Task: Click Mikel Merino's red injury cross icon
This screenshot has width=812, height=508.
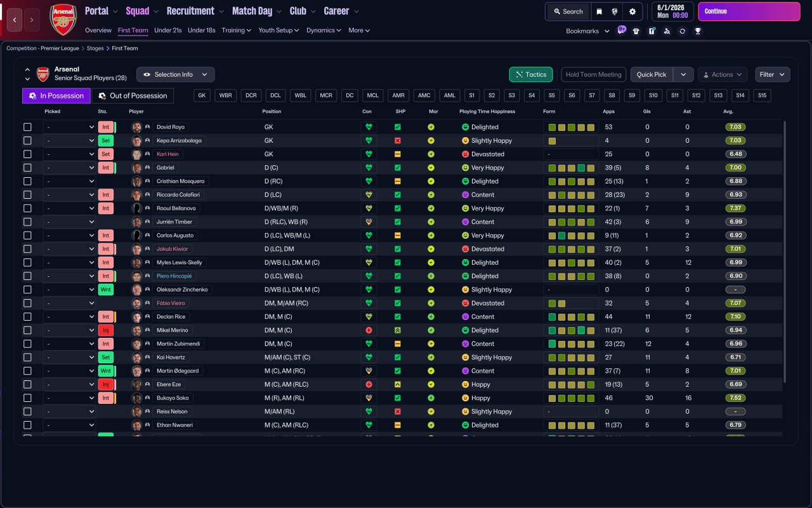Action: [369, 330]
